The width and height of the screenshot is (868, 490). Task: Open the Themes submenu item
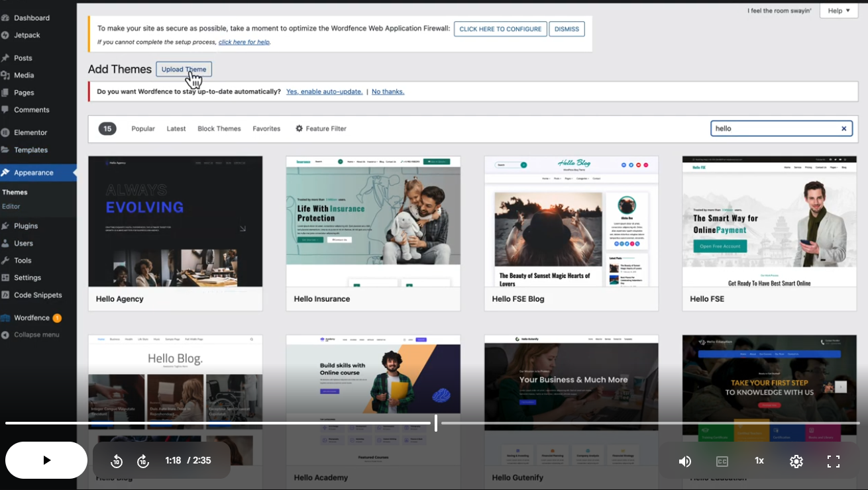[15, 193]
